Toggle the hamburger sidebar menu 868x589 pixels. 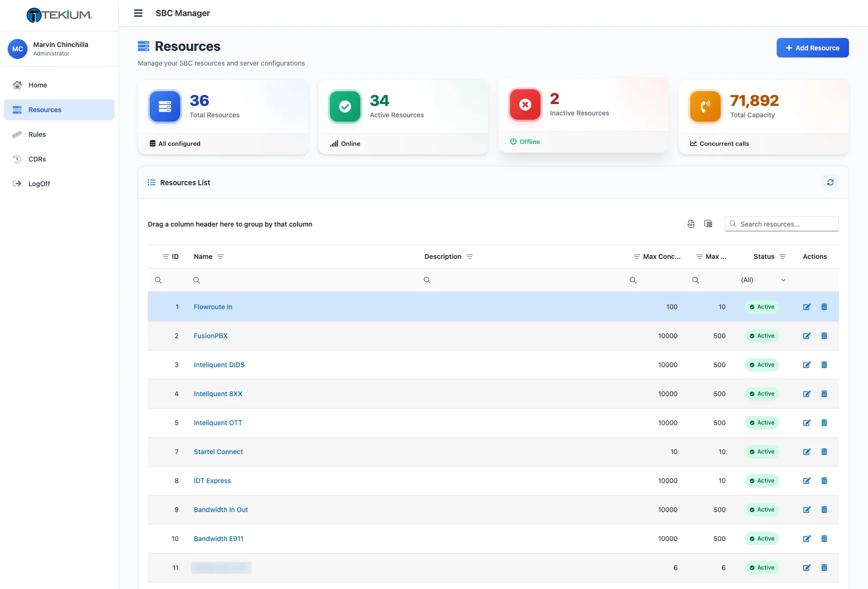pos(138,13)
